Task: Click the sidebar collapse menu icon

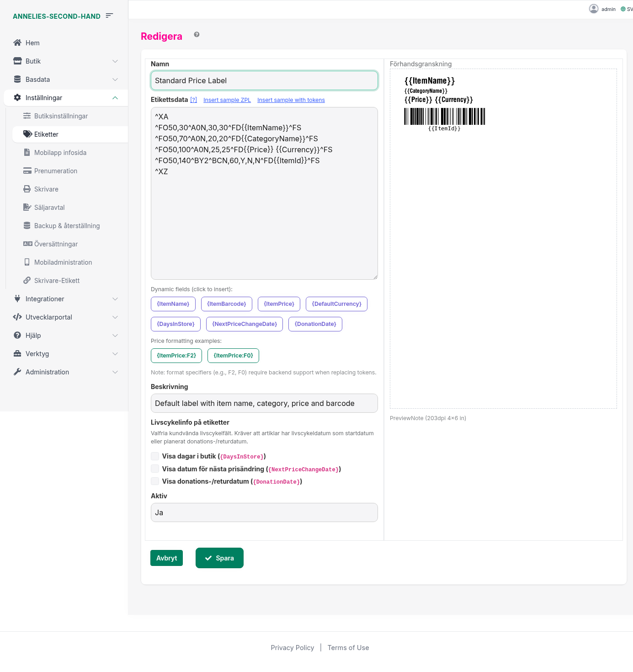Action: [109, 16]
